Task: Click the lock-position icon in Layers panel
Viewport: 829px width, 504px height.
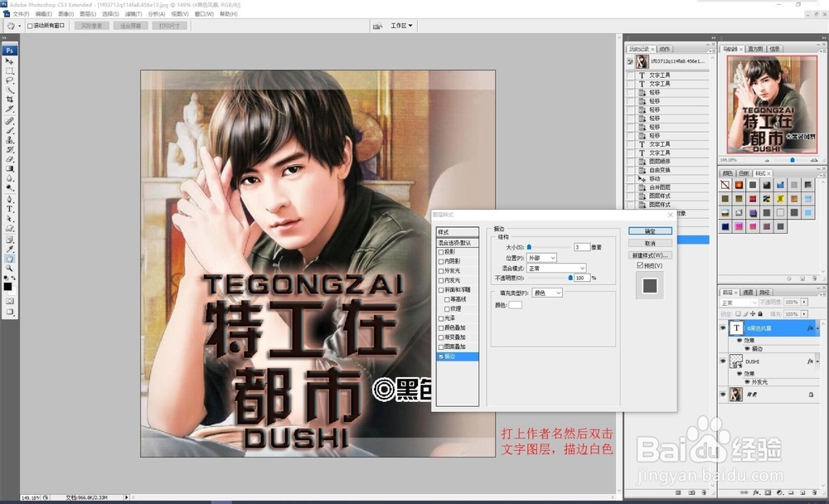Action: [x=754, y=314]
